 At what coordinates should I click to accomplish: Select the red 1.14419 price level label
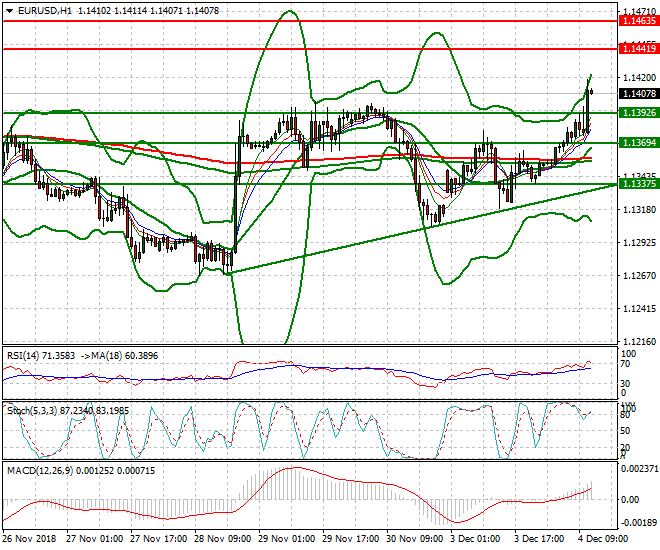[x=639, y=49]
